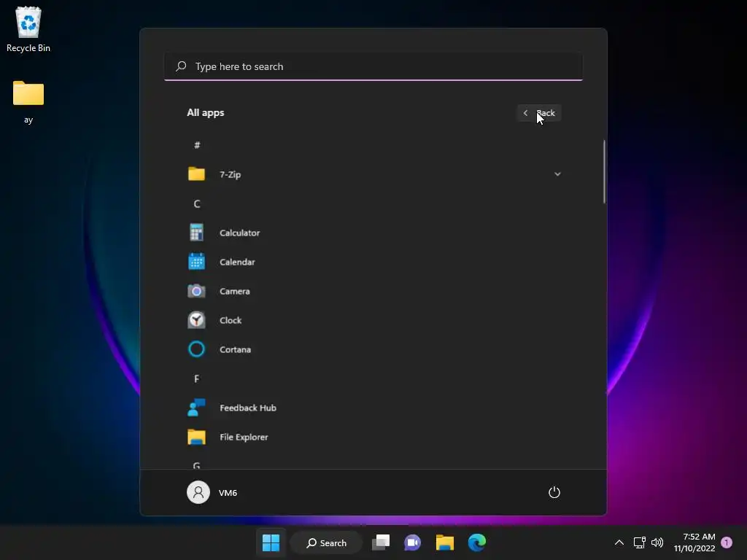Click the Windows Start button in taskbar
This screenshot has height=560, width=747.
[x=271, y=542]
